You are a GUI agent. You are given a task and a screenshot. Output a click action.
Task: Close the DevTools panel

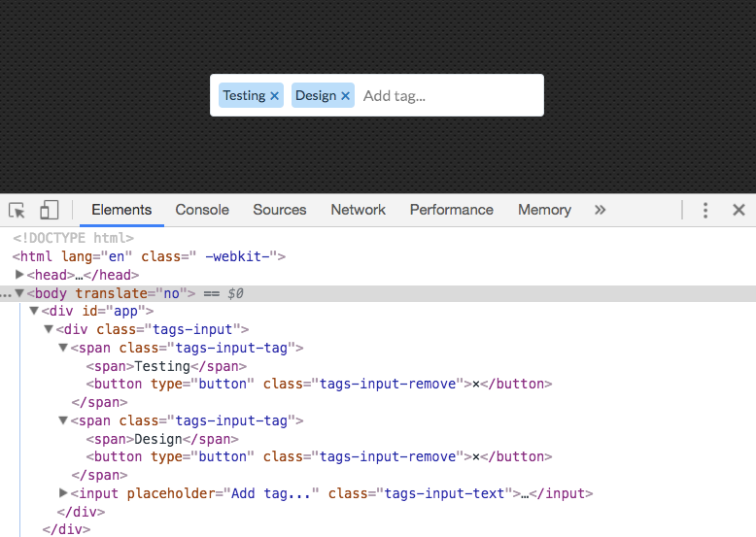point(739,210)
